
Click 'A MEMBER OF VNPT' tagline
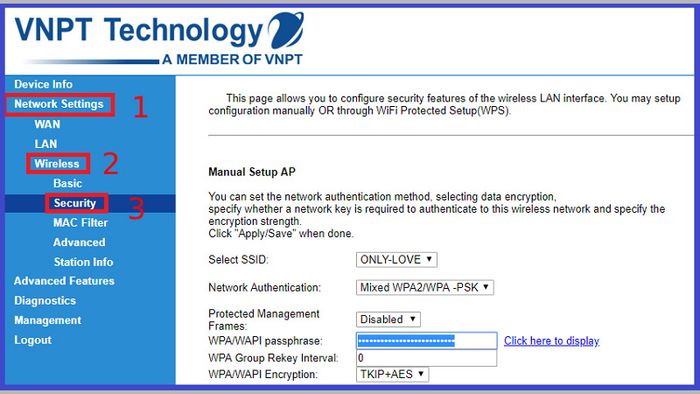[232, 59]
